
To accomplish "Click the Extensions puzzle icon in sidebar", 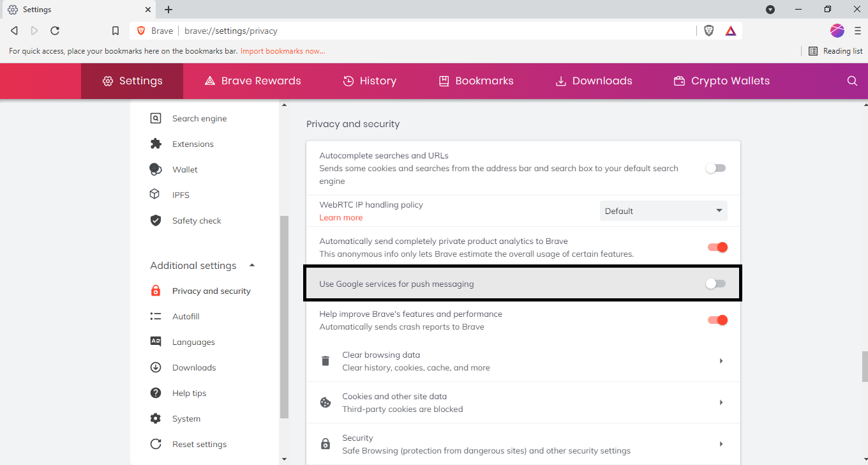I will click(156, 144).
